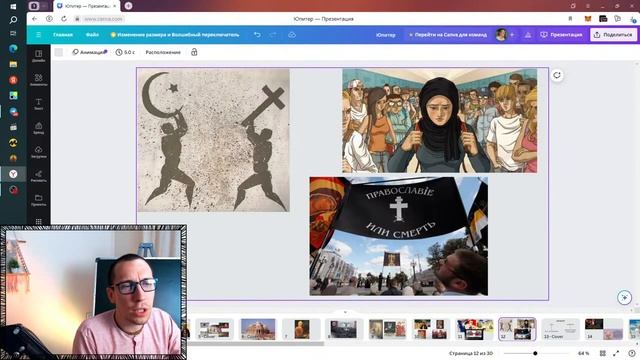Open the Magic assistant sparkle button
The width and height of the screenshot is (640, 360).
click(x=624, y=297)
